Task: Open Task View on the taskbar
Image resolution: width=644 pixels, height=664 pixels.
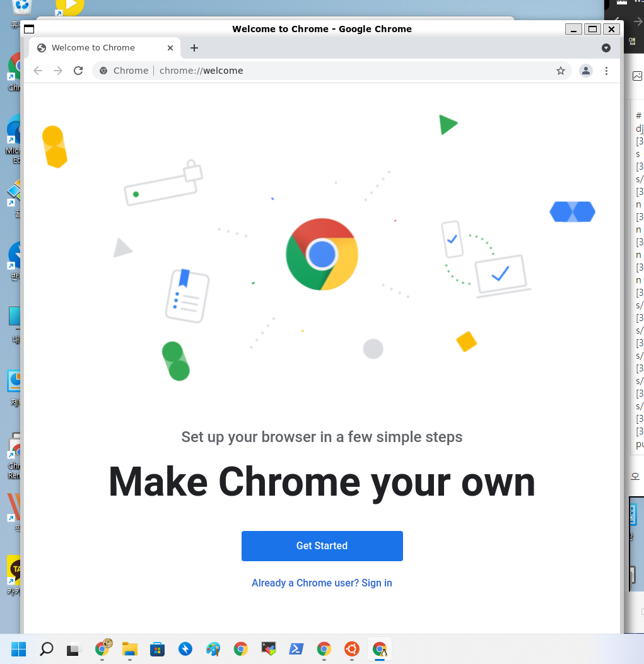Action: 74,649
